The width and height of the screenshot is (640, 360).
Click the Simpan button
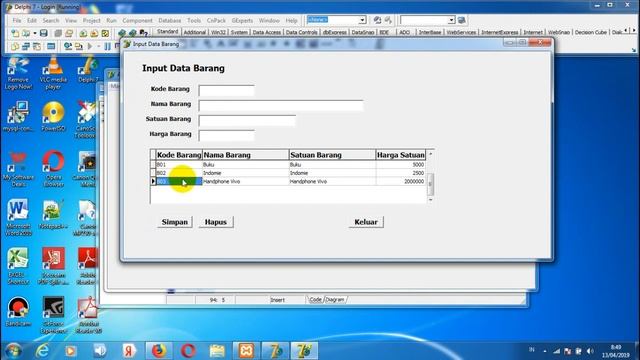(x=175, y=222)
